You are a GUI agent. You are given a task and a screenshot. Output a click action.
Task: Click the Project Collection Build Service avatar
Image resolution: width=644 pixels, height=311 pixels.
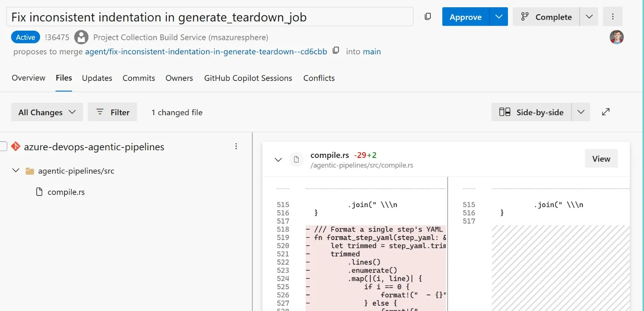coord(81,37)
